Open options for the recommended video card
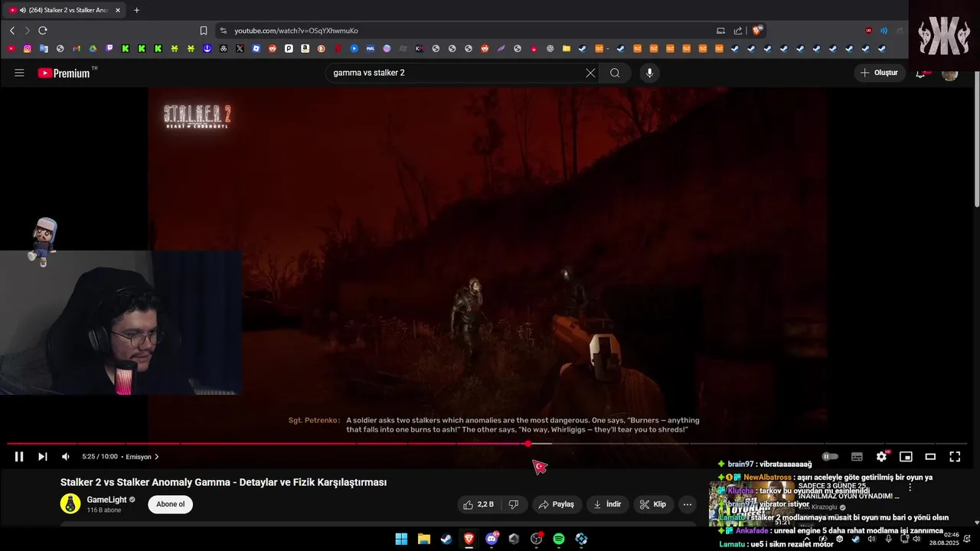Screen dimensions: 980x551 [x=910, y=487]
